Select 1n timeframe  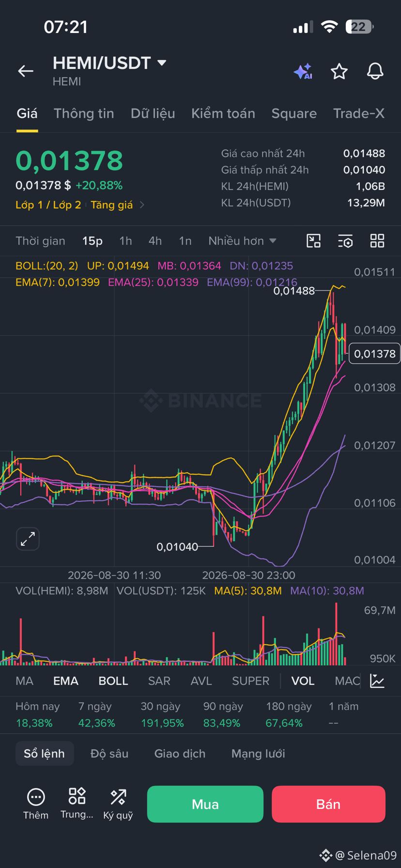(x=185, y=241)
